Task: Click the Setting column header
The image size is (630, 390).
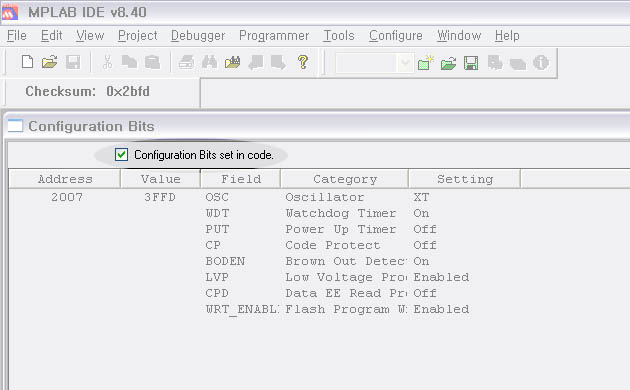Action: pyautogui.click(x=464, y=179)
